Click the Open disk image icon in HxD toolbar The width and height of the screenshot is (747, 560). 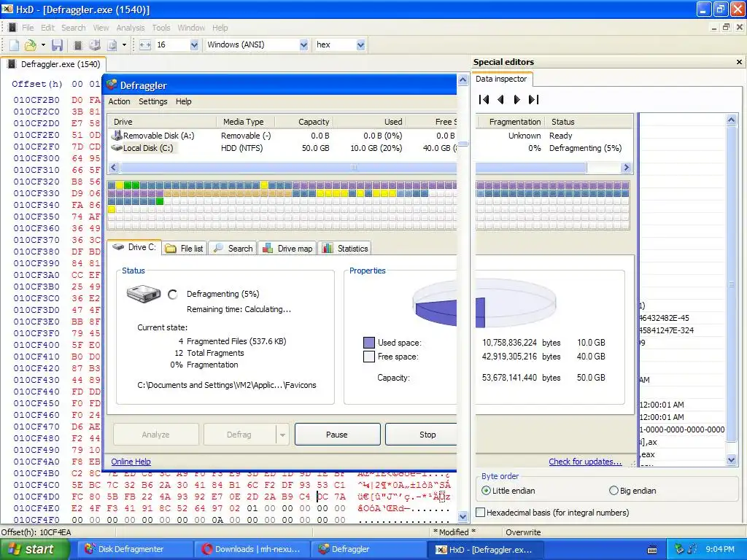[112, 44]
